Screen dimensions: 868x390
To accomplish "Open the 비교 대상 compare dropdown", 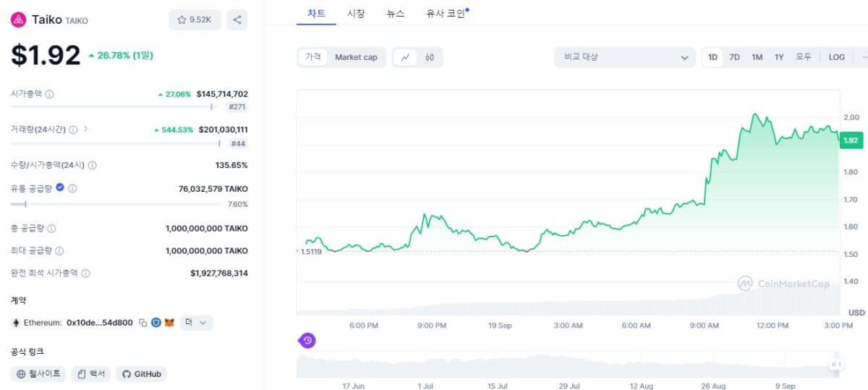I will tap(625, 57).
